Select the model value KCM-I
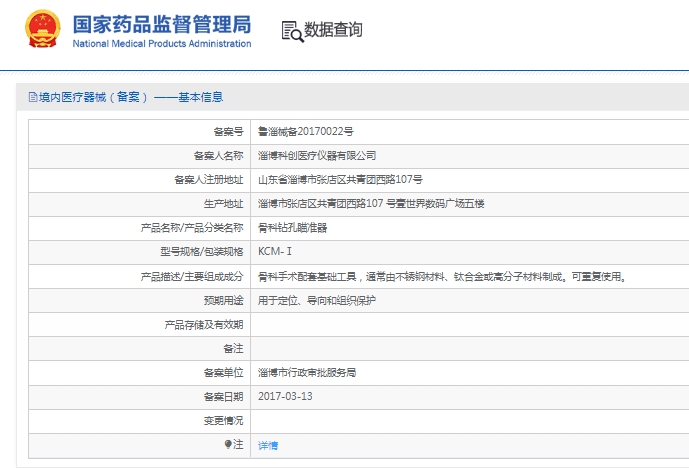This screenshot has height=468, width=689. point(275,251)
